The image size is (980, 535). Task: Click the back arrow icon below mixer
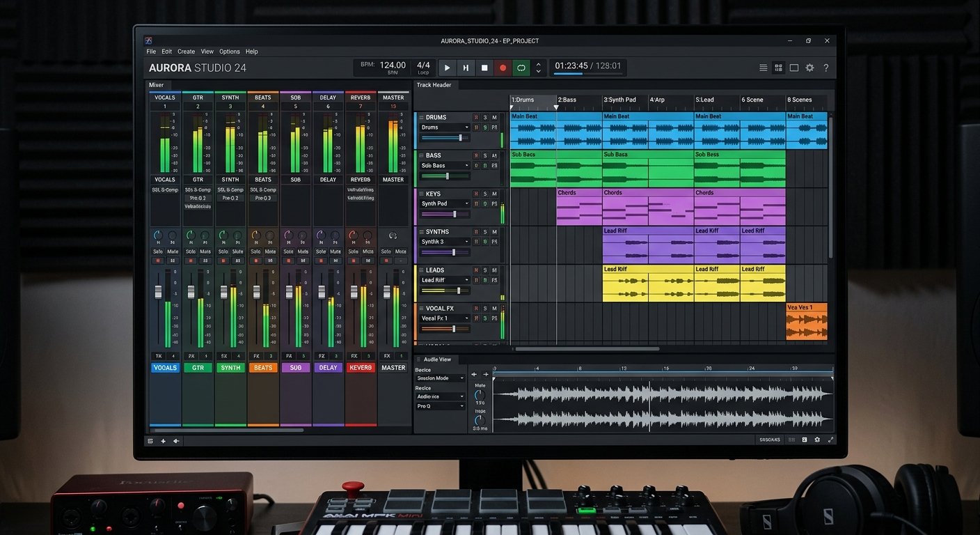click(176, 441)
